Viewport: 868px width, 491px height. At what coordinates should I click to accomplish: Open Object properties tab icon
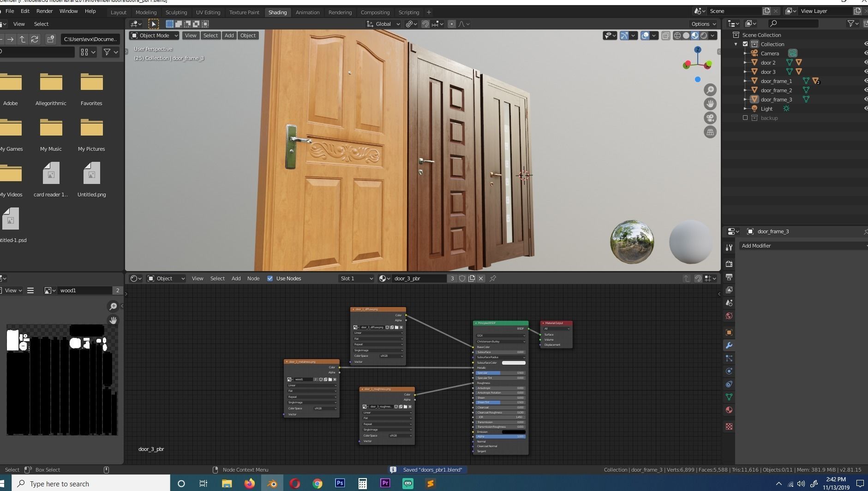(x=729, y=332)
